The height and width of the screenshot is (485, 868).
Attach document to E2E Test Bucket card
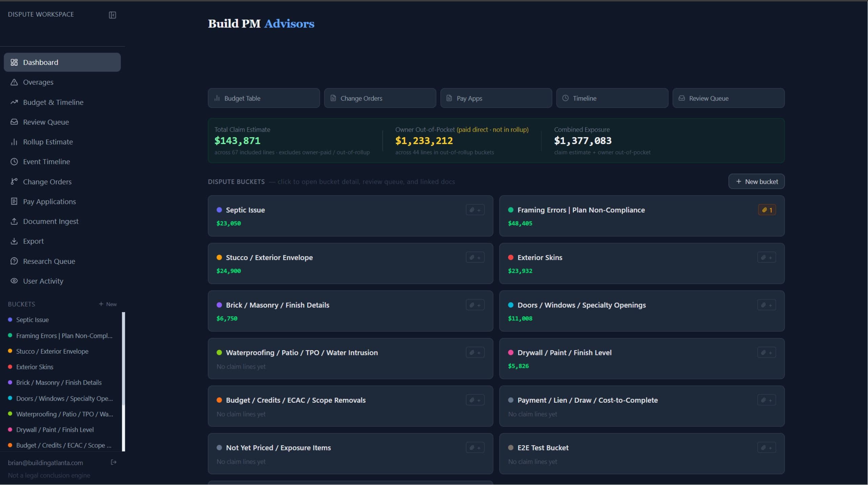[x=766, y=448]
